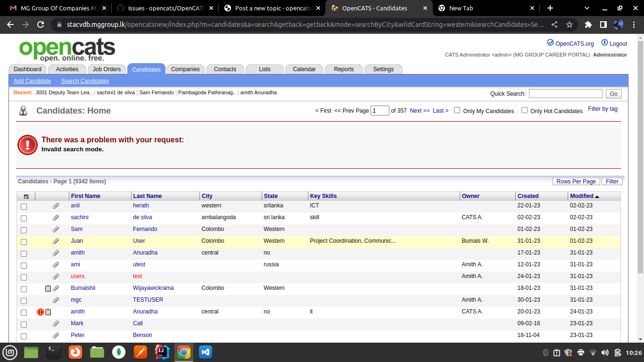Open the column chooser dropdown in table header
The width and height of the screenshot is (644, 362).
26,197
